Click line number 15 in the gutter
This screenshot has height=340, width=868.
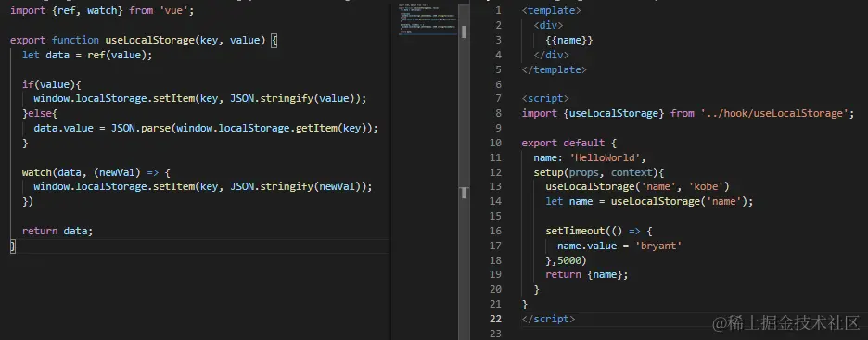point(495,216)
